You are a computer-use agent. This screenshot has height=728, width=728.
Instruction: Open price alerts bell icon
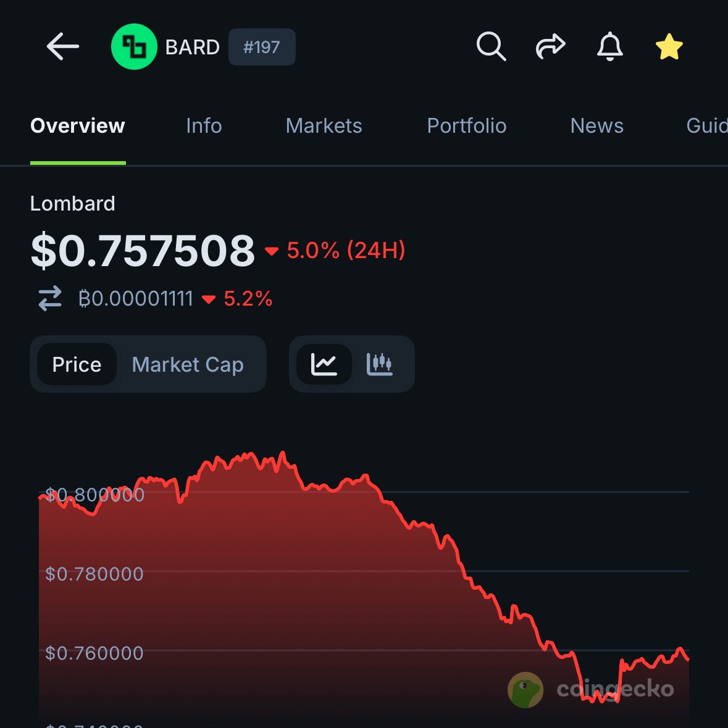pos(609,47)
